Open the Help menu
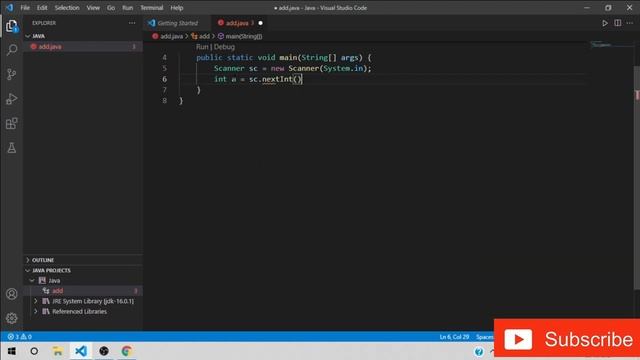The image size is (640, 360). tap(177, 8)
